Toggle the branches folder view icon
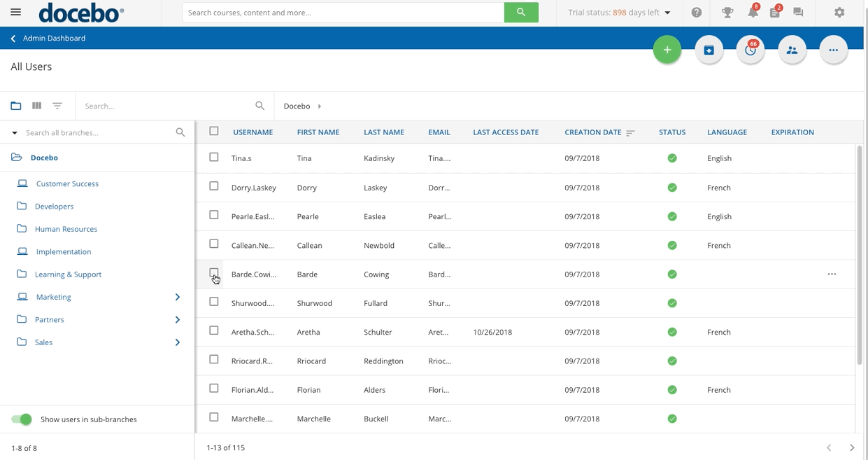 (x=15, y=106)
